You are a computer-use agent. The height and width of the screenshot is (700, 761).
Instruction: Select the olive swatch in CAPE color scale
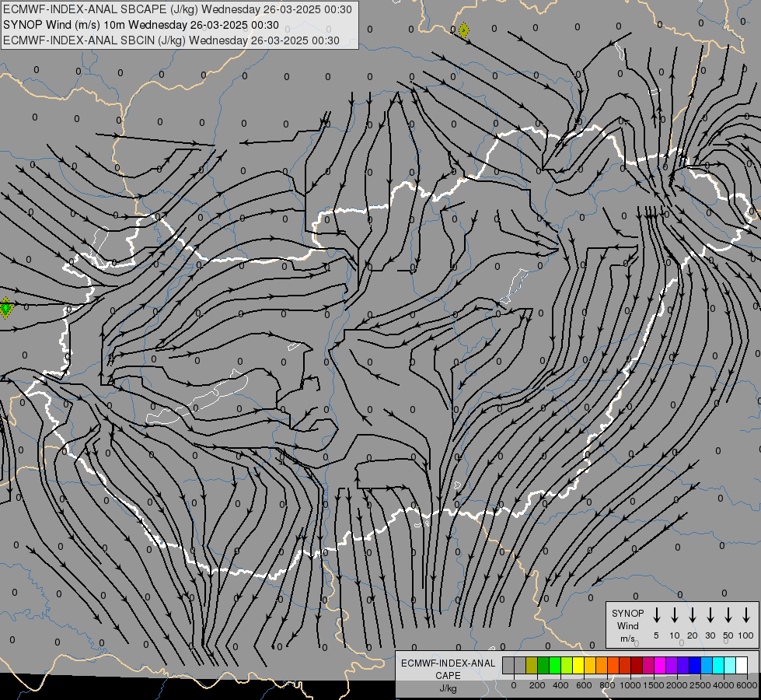click(532, 666)
